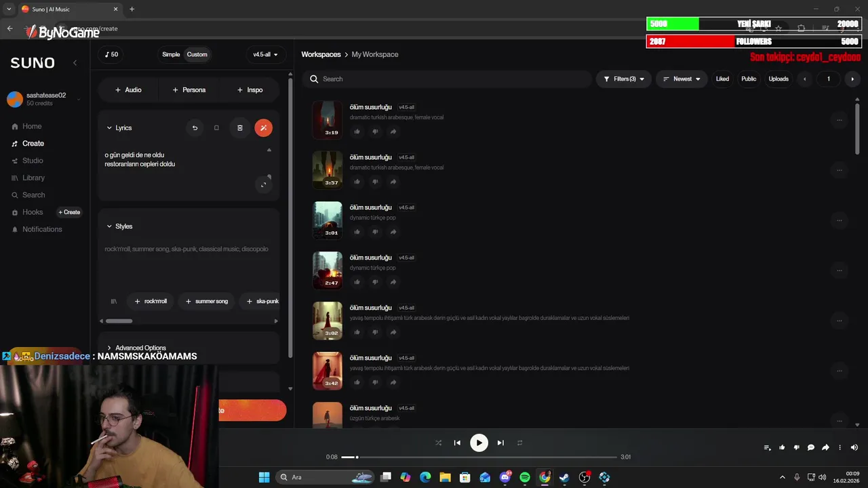Screen dimensions: 868x488
Task: Go to next page of songs
Action: [x=852, y=79]
